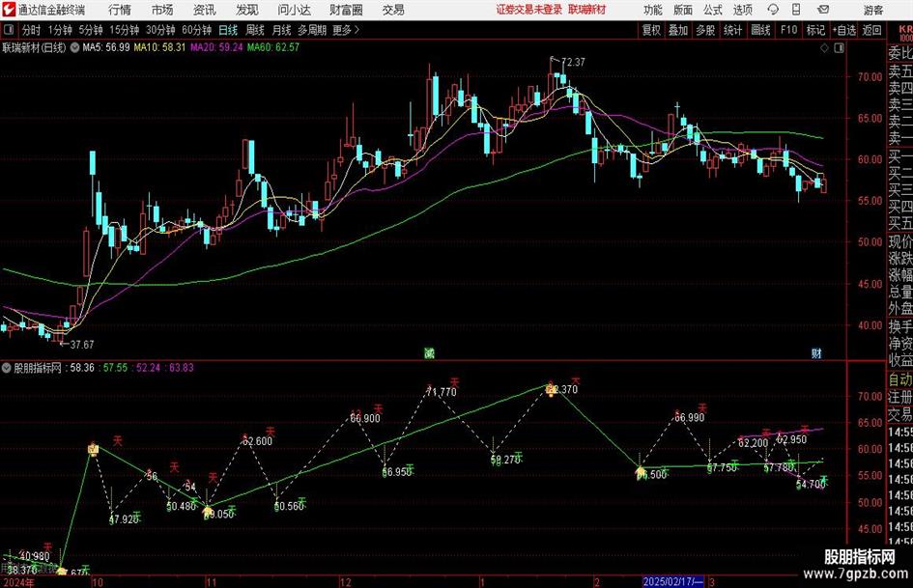
Task: Click the 统计 statistics button
Action: [732, 30]
